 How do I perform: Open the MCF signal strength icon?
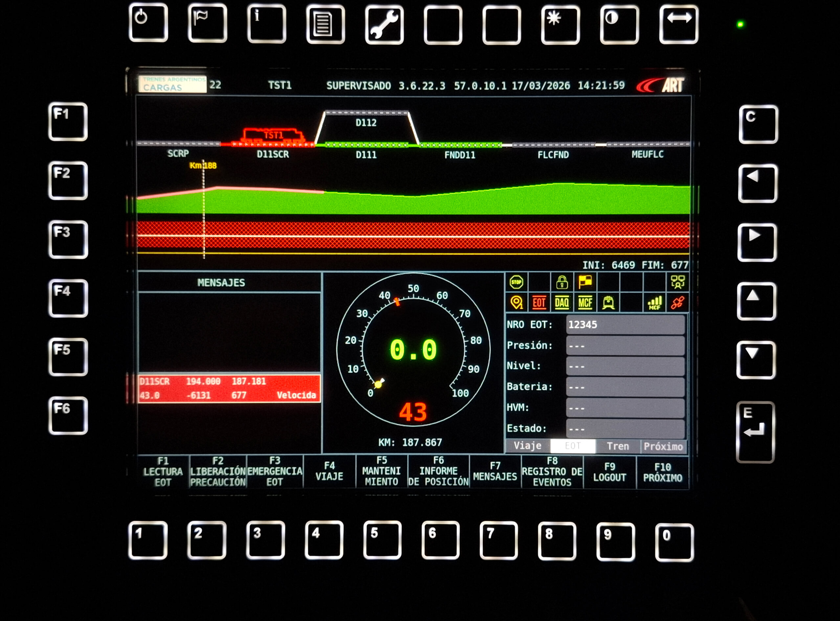(654, 302)
